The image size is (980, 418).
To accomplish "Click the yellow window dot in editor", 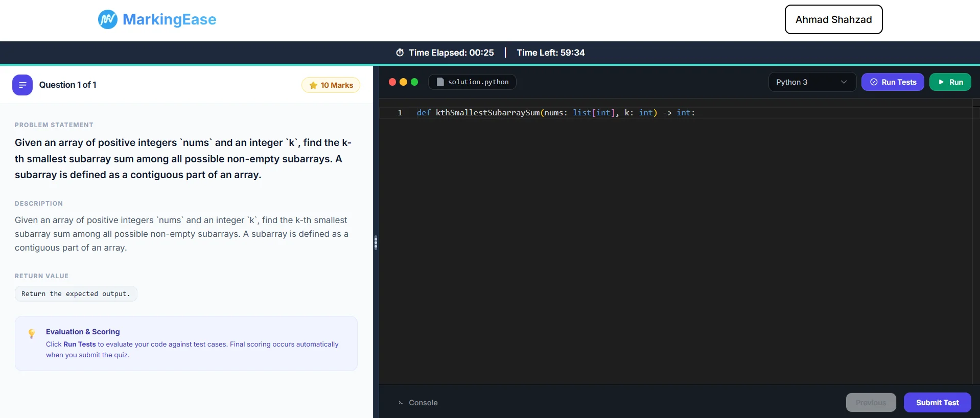I will tap(403, 82).
